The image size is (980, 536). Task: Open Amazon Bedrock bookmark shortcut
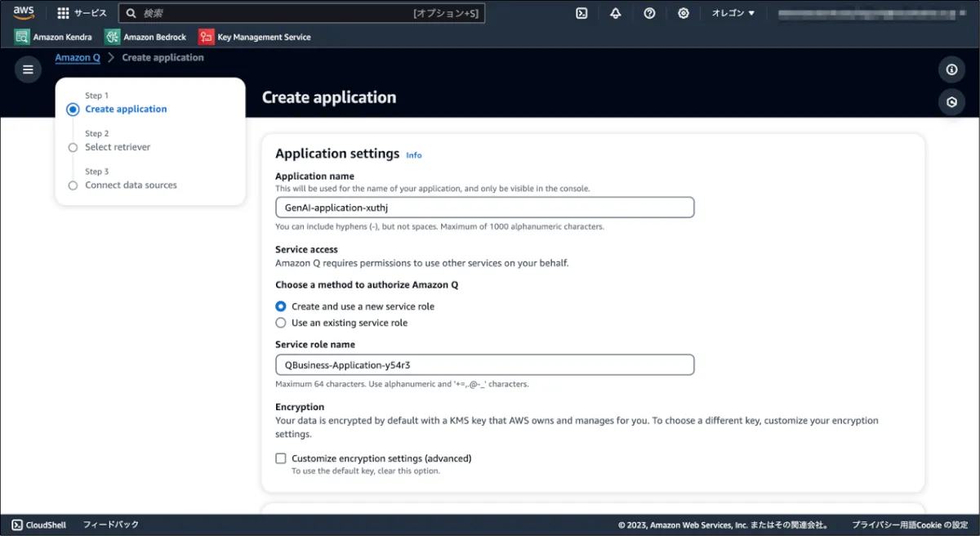click(x=145, y=37)
